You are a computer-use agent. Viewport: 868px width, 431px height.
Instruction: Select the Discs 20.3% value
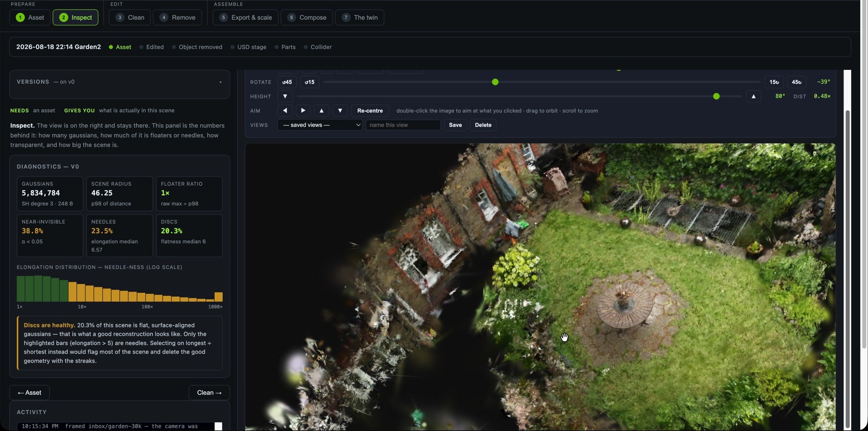pyautogui.click(x=172, y=231)
